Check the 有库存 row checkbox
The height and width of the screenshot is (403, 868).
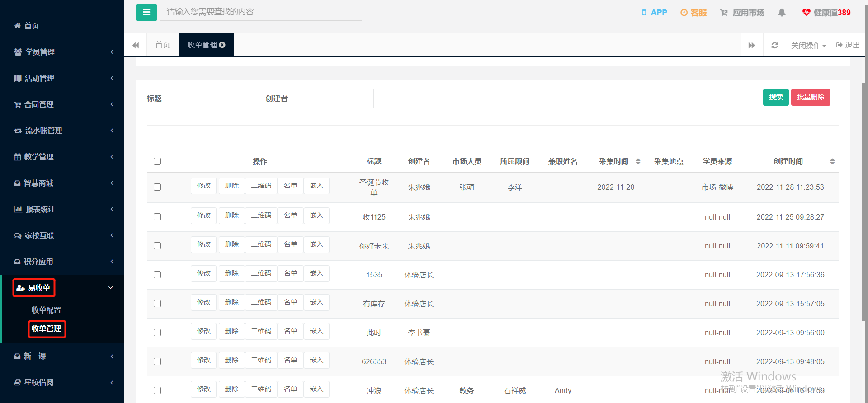[x=157, y=304]
